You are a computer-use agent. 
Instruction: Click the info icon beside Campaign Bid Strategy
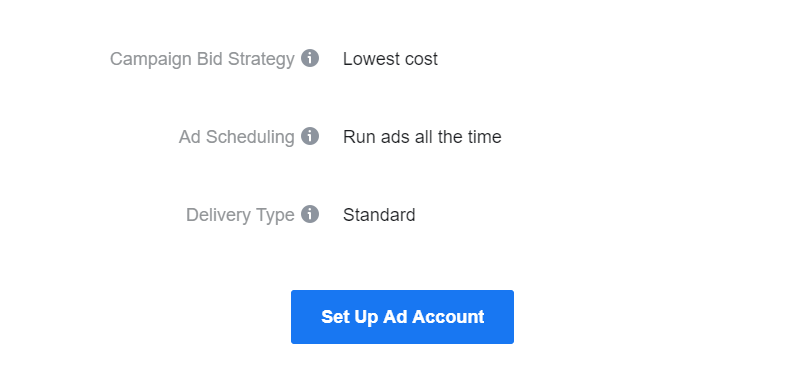click(x=310, y=58)
